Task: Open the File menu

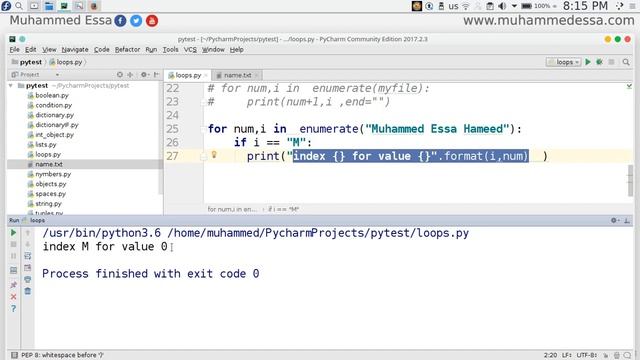Action: [14, 49]
